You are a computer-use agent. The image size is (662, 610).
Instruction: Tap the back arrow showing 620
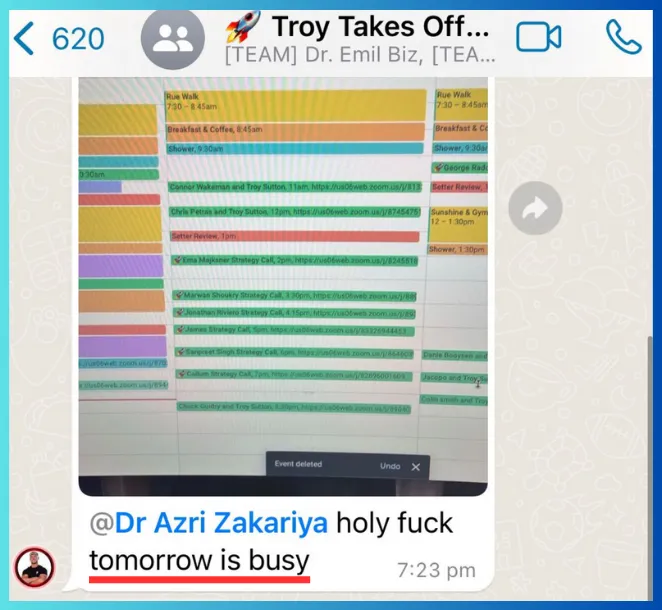59,39
